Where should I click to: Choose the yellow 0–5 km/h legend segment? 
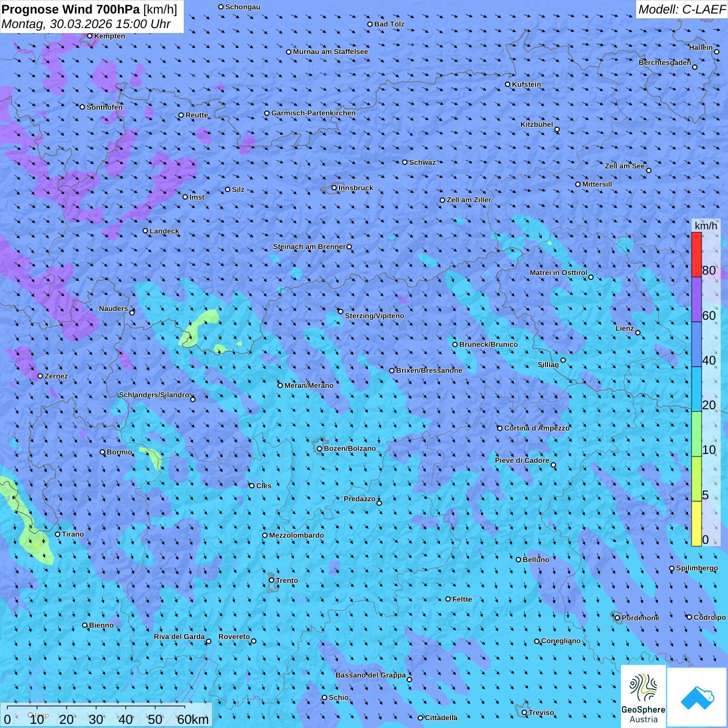696,524
